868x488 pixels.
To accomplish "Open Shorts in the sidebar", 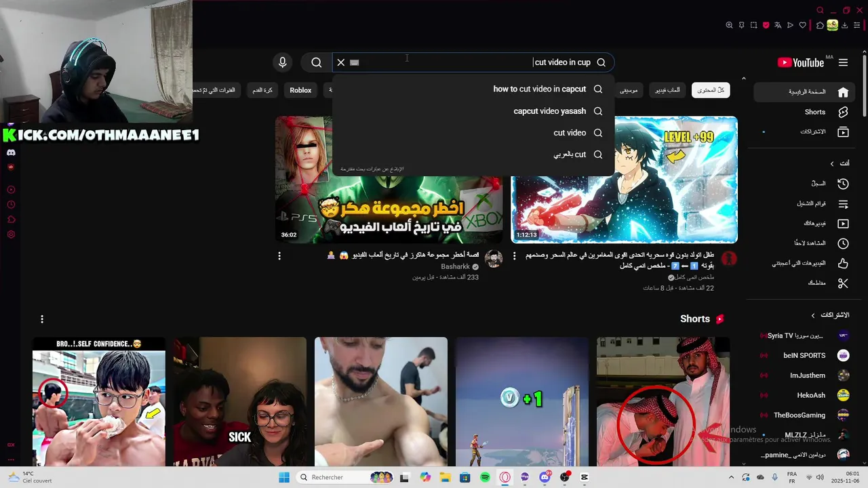I will tap(806, 112).
